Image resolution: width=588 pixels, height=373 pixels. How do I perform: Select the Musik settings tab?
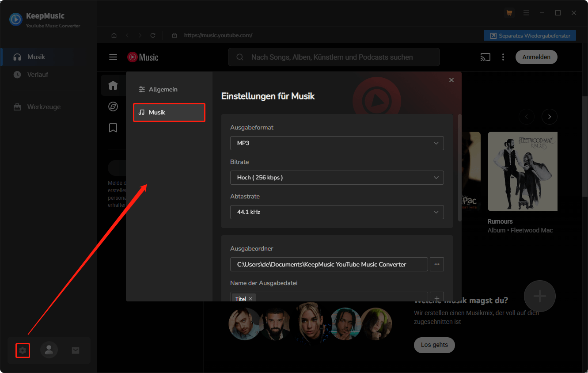coord(169,112)
